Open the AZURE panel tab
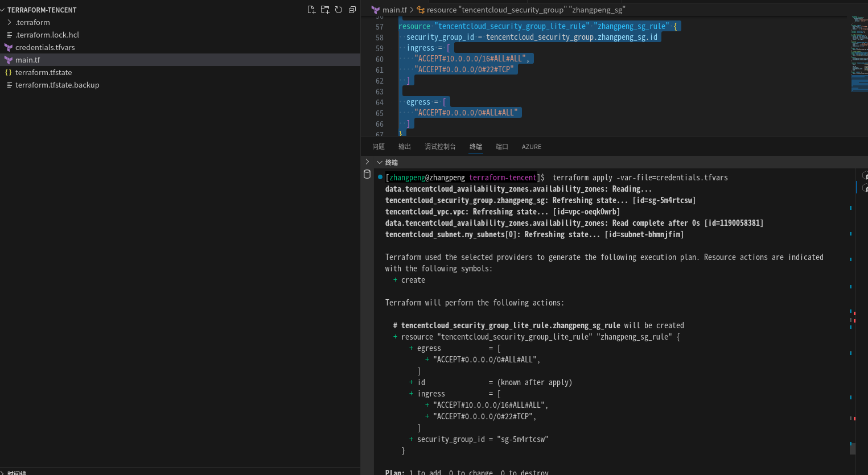This screenshot has width=868, height=475. [x=532, y=147]
